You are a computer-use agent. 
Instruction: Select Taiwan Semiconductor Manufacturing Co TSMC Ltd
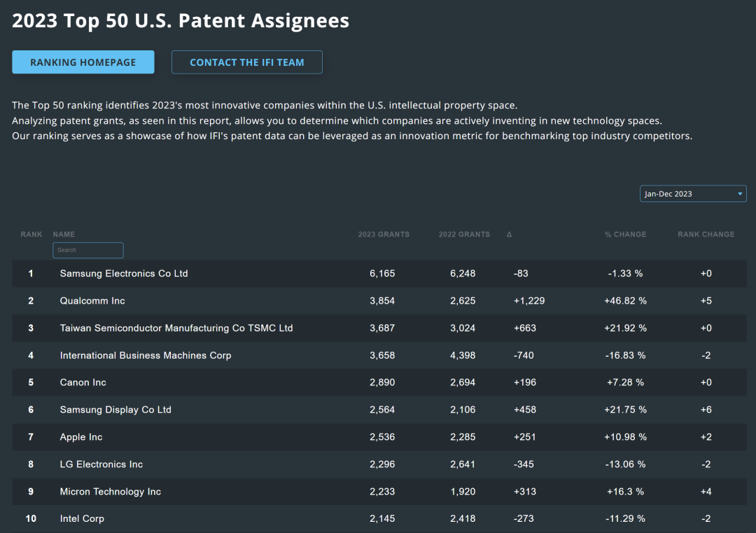coord(176,328)
